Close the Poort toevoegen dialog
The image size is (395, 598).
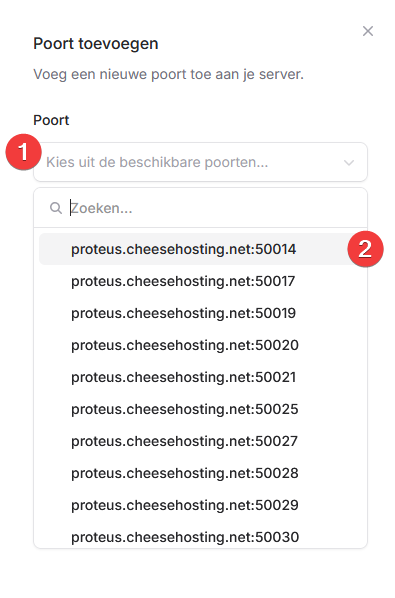[368, 31]
